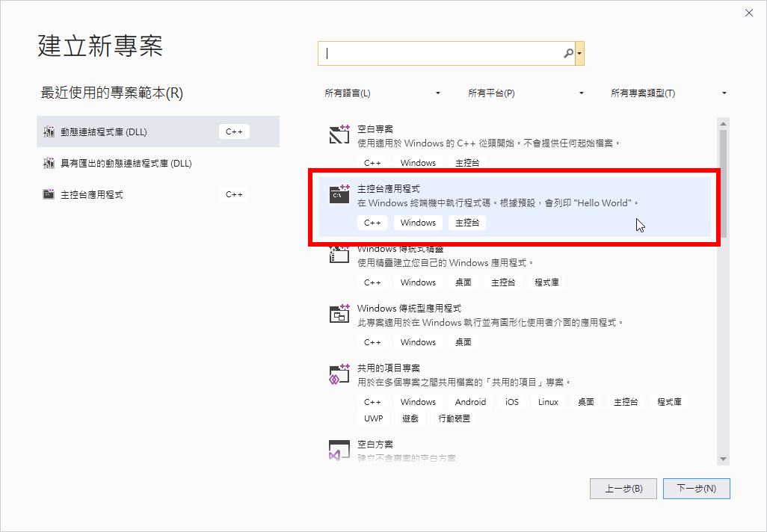Click the 動態連結程式庫 (DLL) recent template icon
This screenshot has width=767, height=532.
(49, 132)
